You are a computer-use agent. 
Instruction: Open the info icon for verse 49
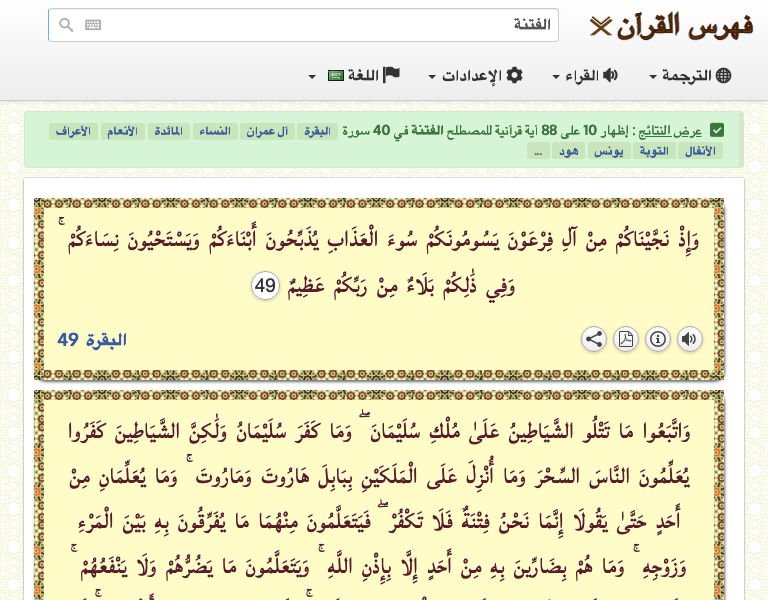click(x=658, y=339)
